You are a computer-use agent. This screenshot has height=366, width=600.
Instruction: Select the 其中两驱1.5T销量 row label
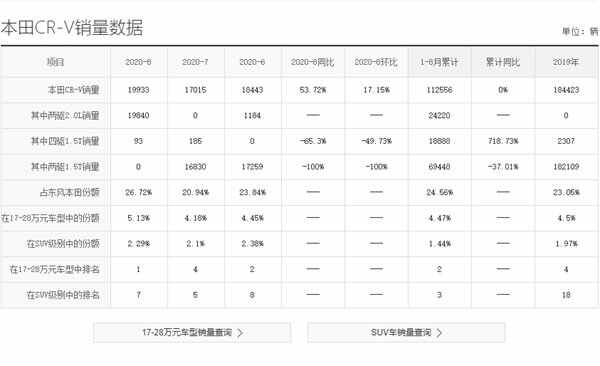(x=65, y=167)
